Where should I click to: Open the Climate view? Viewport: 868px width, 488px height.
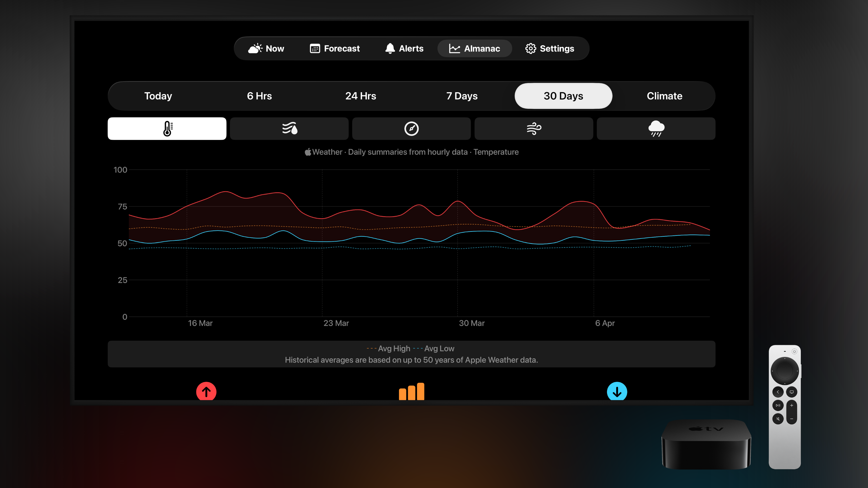664,96
